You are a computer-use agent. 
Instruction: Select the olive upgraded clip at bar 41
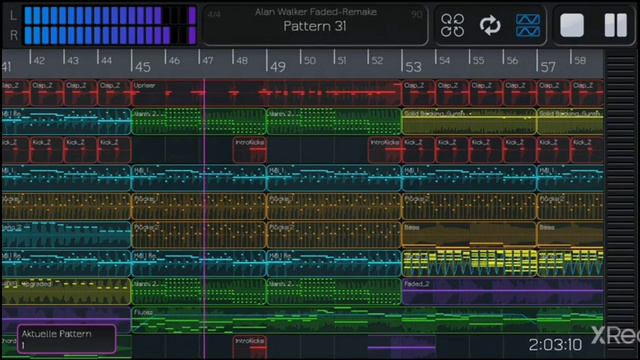[66, 292]
